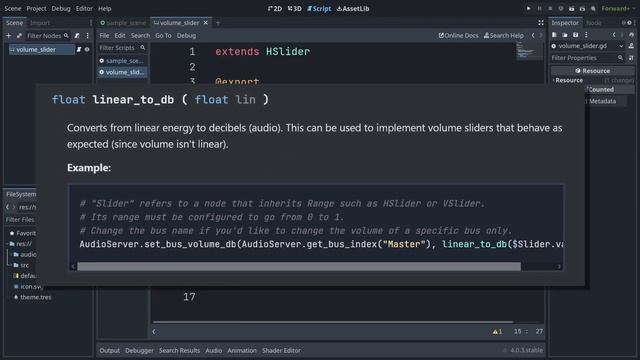Switch to the 2D workspace
This screenshot has width=640, height=360.
pos(275,9)
